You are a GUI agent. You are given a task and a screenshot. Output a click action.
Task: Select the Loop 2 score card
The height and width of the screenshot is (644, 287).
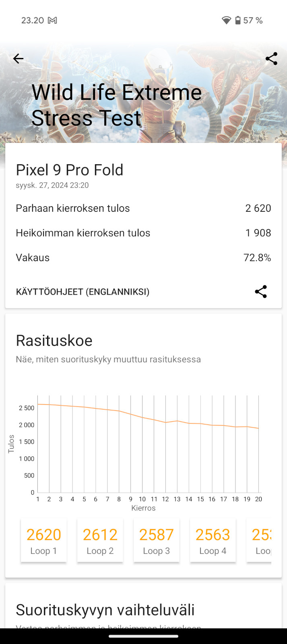(x=100, y=540)
